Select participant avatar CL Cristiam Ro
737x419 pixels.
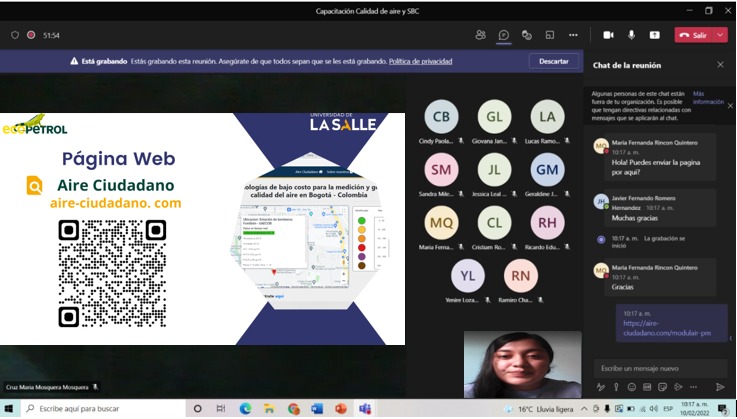(494, 223)
